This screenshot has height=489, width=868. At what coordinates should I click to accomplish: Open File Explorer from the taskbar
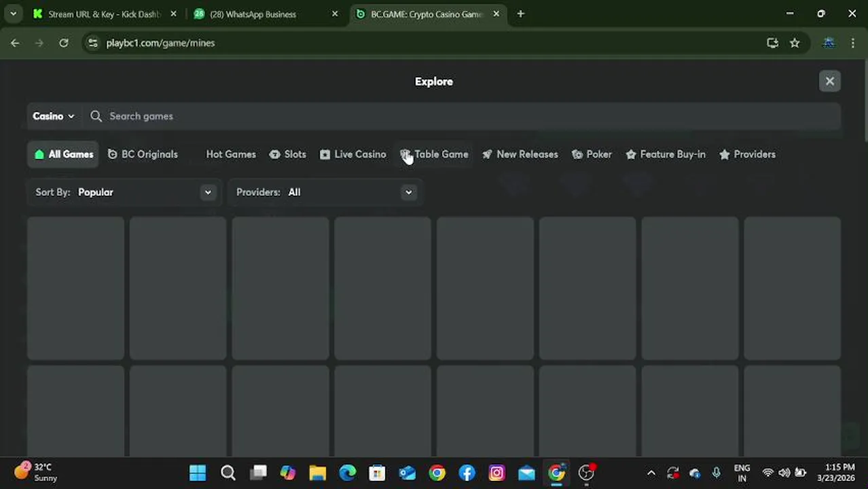tap(317, 473)
